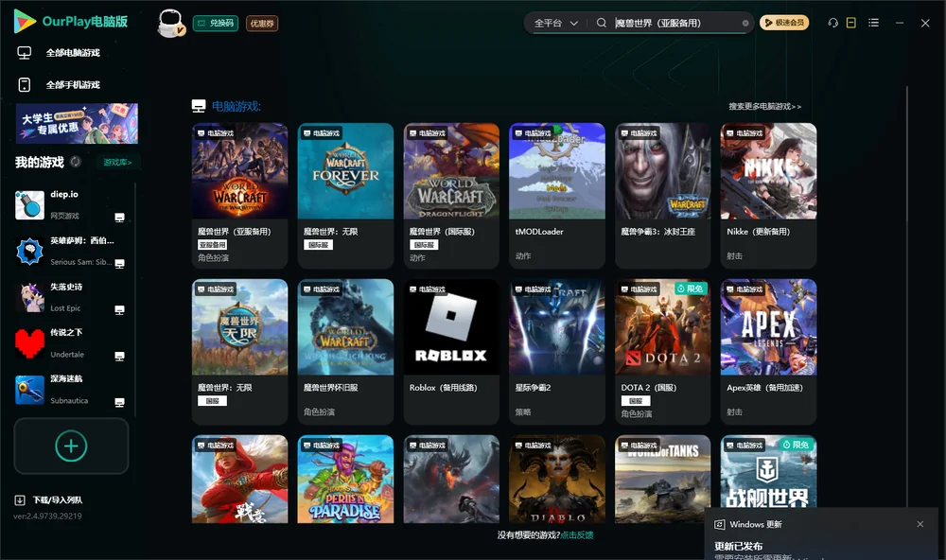This screenshot has width=946, height=560.
Task: Click the 兑换码 redeem code button
Action: tap(216, 23)
